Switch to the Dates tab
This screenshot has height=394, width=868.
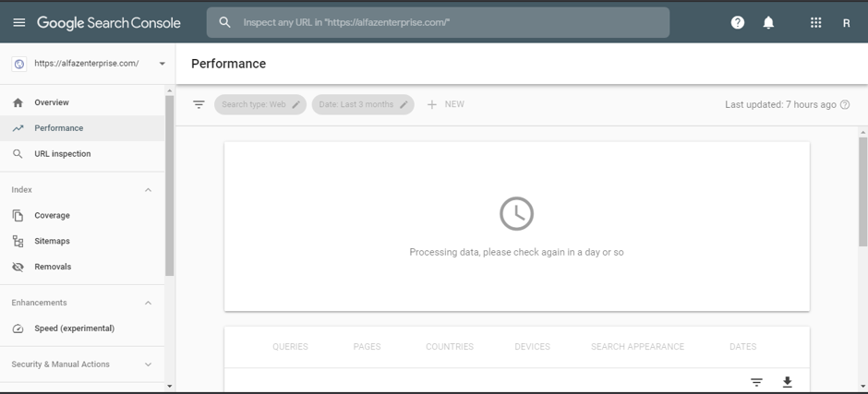tap(743, 346)
